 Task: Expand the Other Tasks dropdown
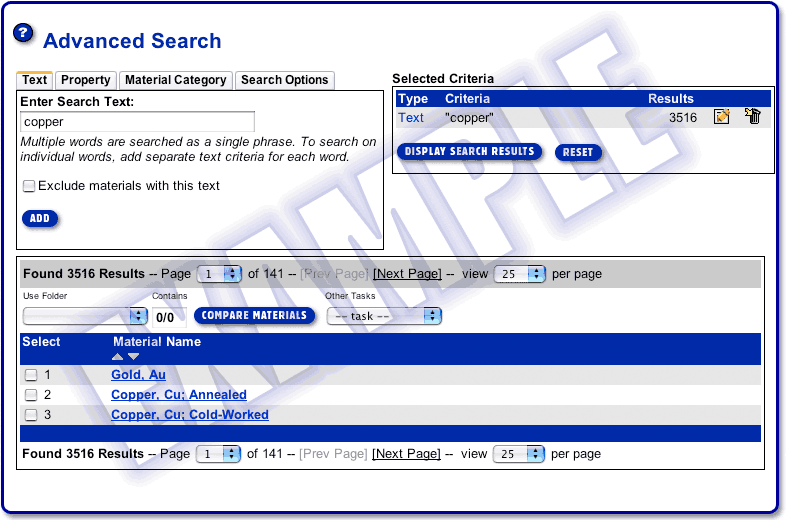[x=384, y=316]
